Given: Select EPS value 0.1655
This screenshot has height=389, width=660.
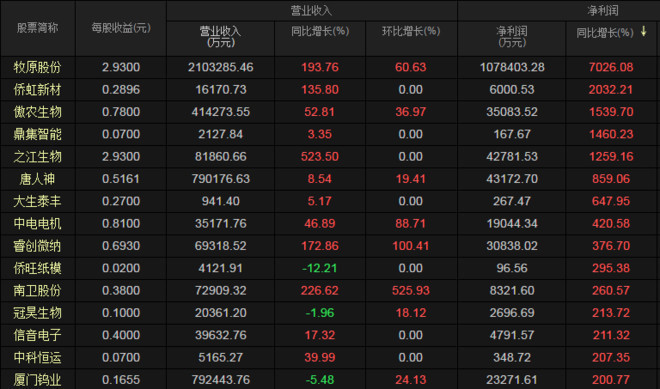Looking at the screenshot, I should [x=121, y=380].
